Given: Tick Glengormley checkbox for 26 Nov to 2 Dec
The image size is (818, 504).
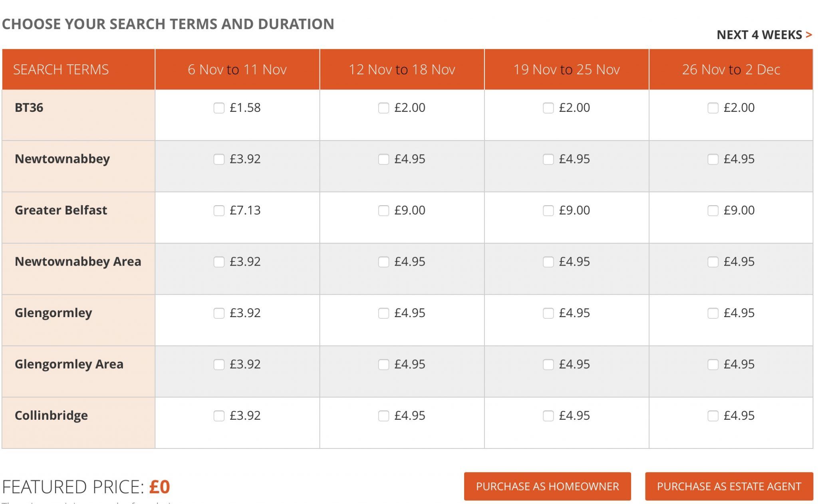Looking at the screenshot, I should tap(713, 313).
